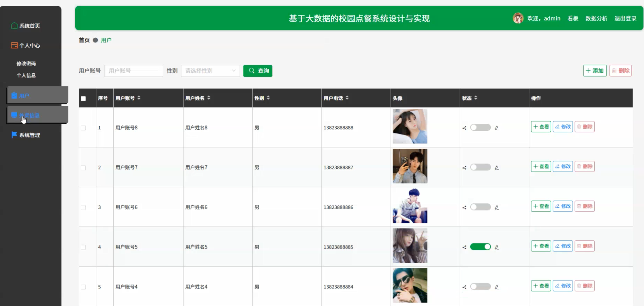
Task: Click into the 用户账号 search input field
Action: (134, 71)
